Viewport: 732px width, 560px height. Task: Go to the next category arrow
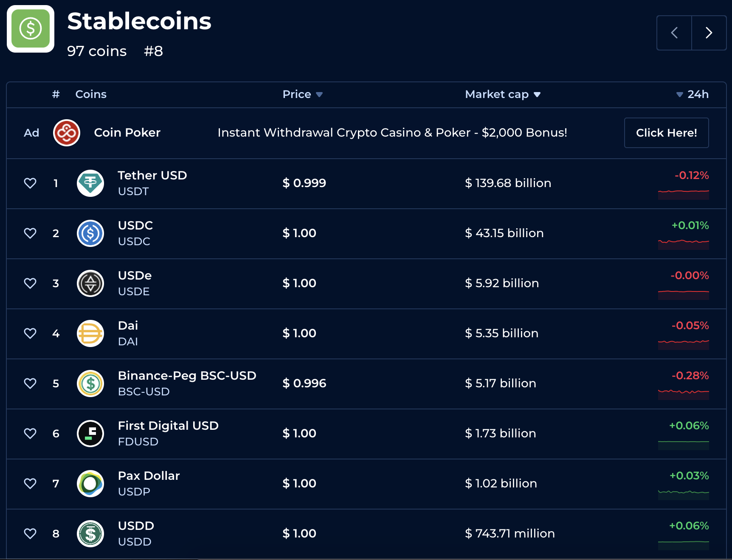click(x=709, y=33)
